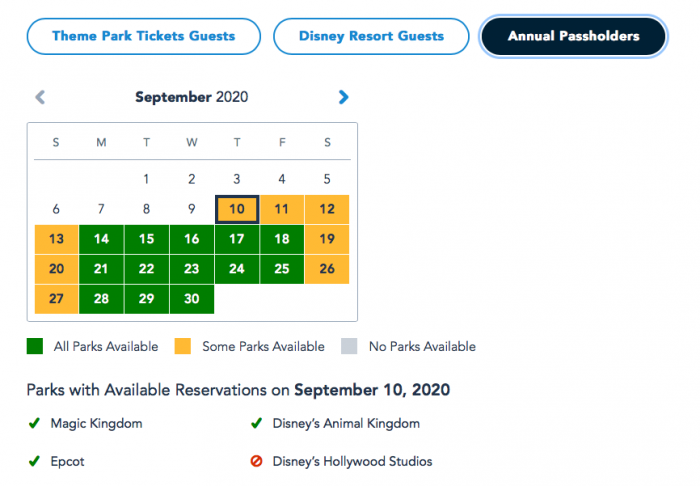Screen dimensions: 700x486
Task: Pick September 11 on the calendar
Action: coord(282,209)
